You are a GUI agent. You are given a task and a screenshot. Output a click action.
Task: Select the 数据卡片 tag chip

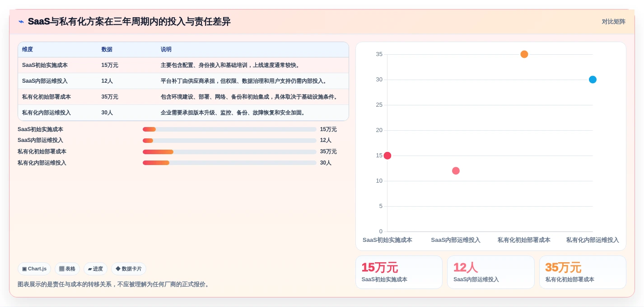(129, 269)
